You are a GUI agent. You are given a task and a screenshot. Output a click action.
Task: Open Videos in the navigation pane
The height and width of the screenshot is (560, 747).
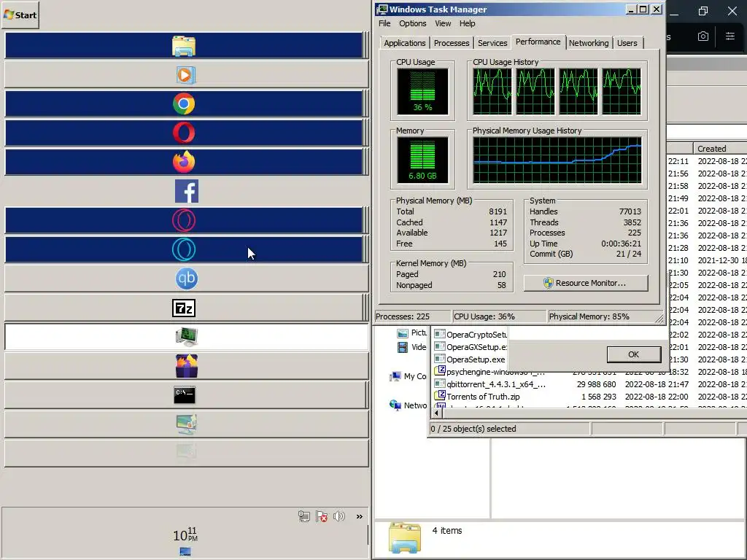click(x=412, y=347)
